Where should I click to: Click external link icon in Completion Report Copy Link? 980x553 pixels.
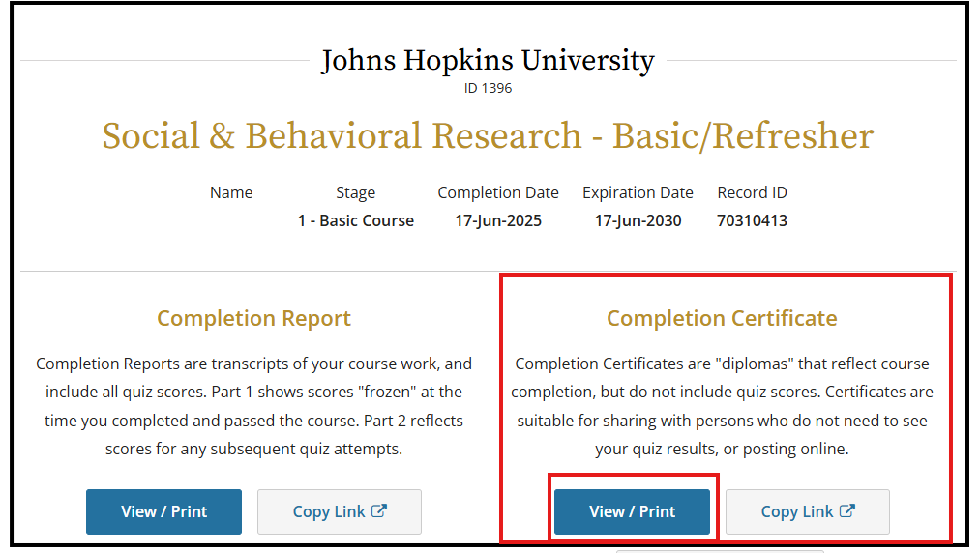click(379, 510)
